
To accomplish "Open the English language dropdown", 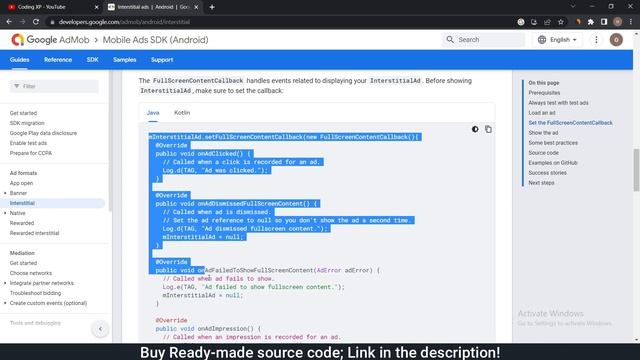I will pos(557,40).
